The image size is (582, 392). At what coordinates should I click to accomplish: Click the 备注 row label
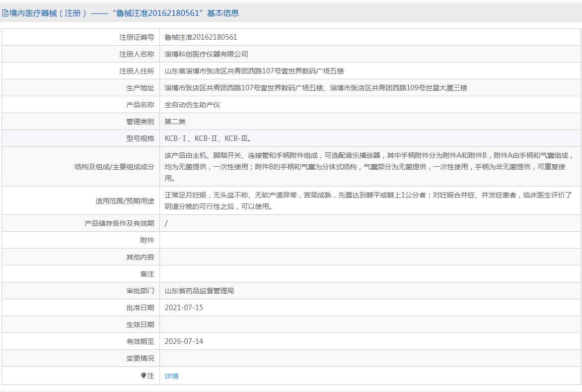click(147, 274)
